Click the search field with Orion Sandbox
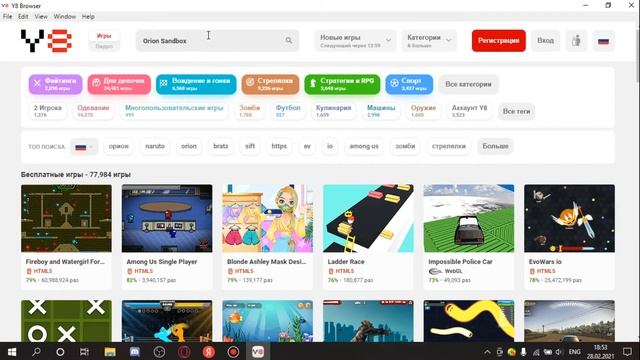Image resolution: width=640 pixels, height=360 pixels. click(217, 40)
